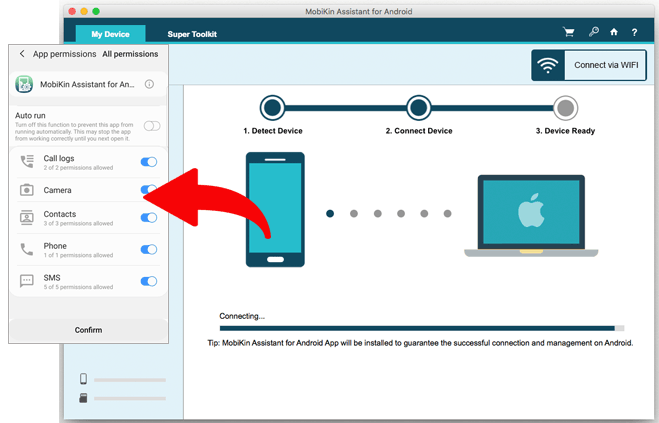This screenshot has width=659, height=423.
Task: Click '5 of 5 permissions allowed' text
Action: tap(79, 287)
